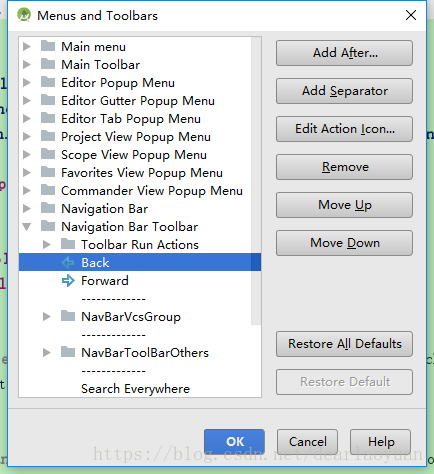Click the Editor Popup Menu folder icon
The height and width of the screenshot is (474, 434).
pyautogui.click(x=48, y=82)
